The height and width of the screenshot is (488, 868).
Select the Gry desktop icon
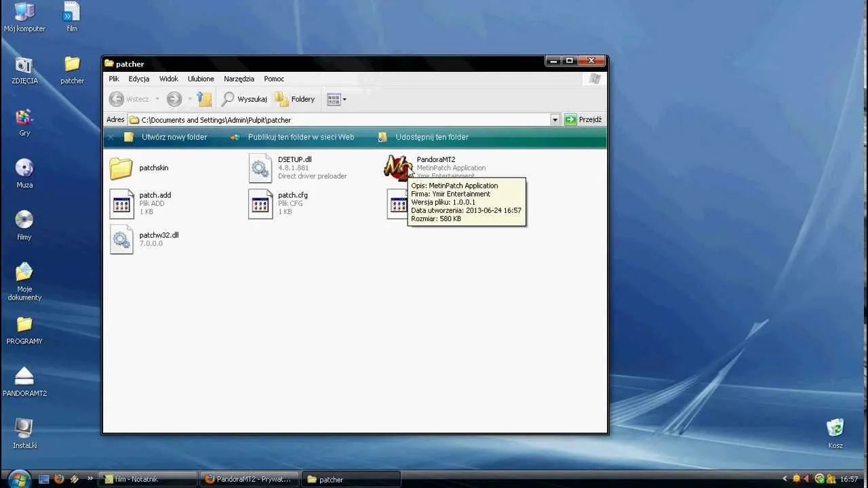tap(24, 122)
